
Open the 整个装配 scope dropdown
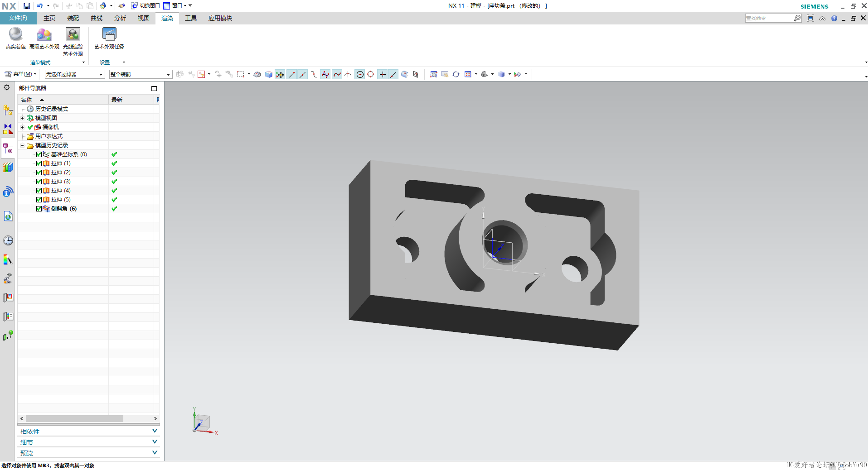[x=141, y=74]
